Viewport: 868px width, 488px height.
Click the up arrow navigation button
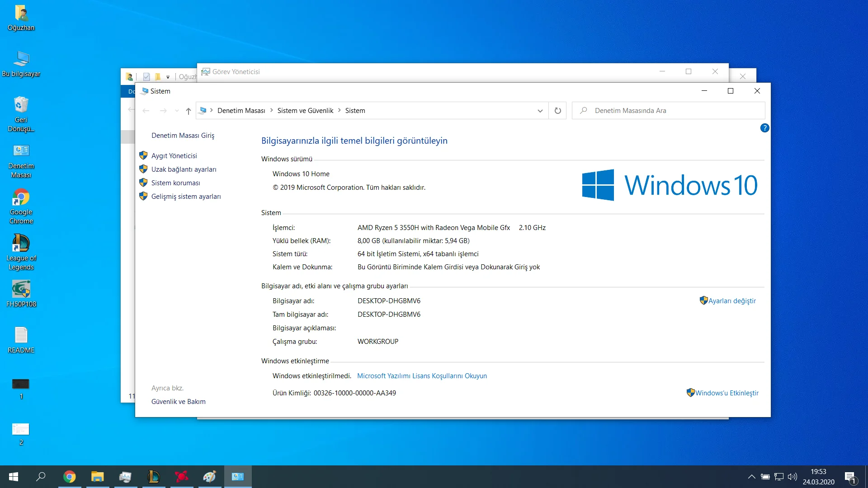(x=189, y=111)
